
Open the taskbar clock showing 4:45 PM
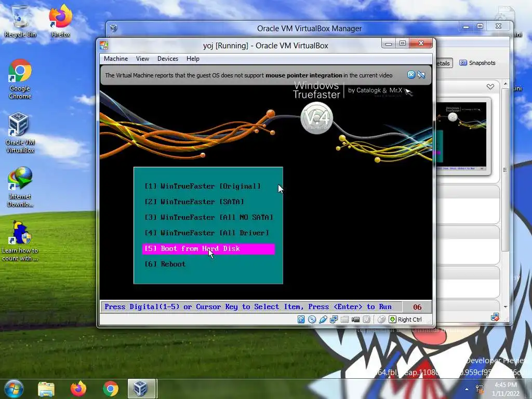pos(506,389)
